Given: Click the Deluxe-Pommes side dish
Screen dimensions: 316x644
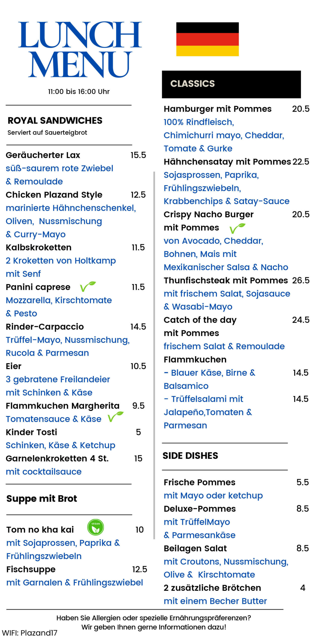Looking at the screenshot, I should (x=200, y=509).
